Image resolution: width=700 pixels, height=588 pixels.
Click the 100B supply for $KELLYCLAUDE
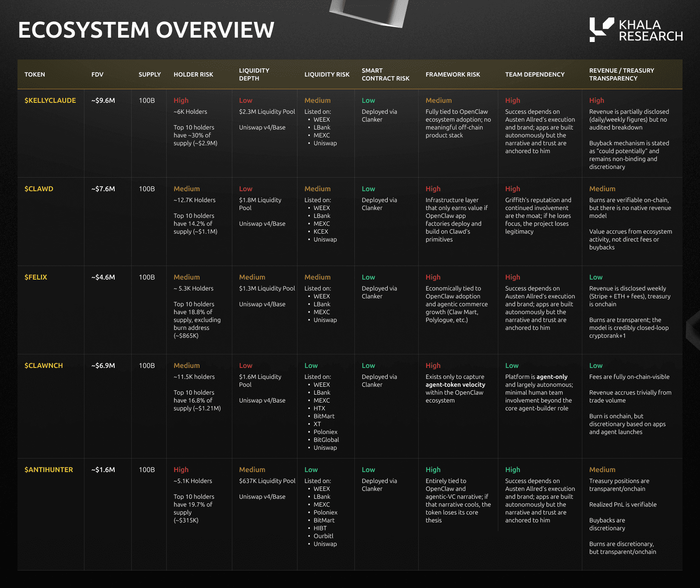point(147,100)
